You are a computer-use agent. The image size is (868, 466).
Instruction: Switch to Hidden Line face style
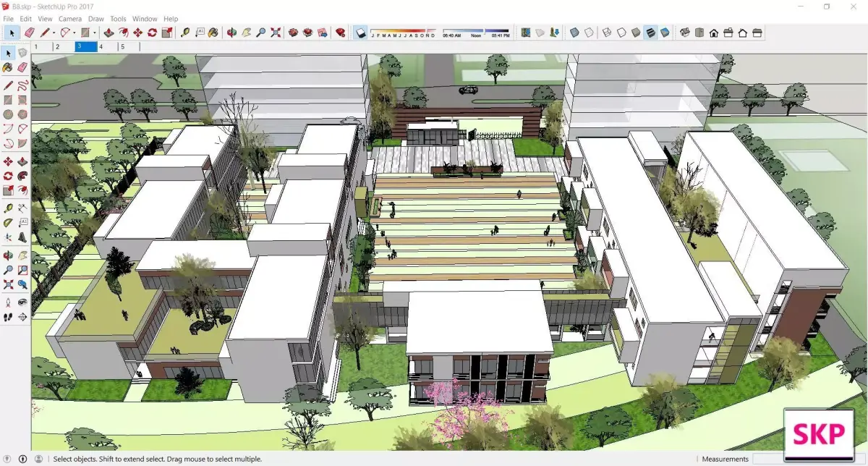[621, 33]
